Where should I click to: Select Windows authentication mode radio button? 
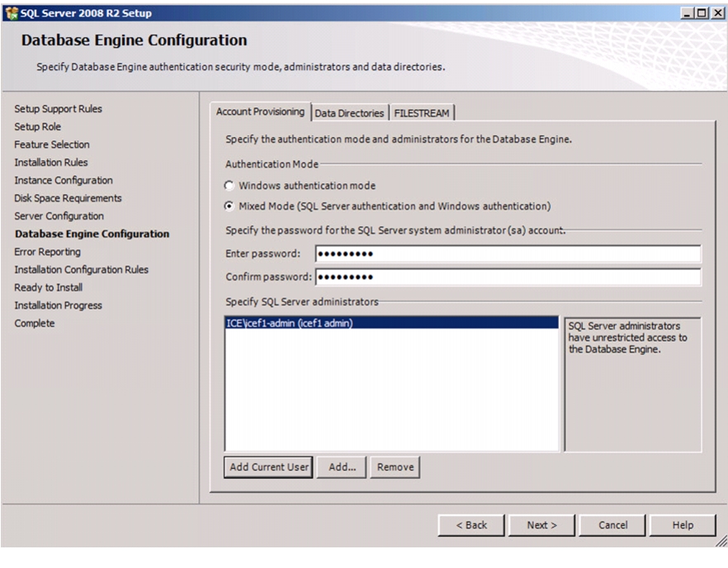coord(229,186)
